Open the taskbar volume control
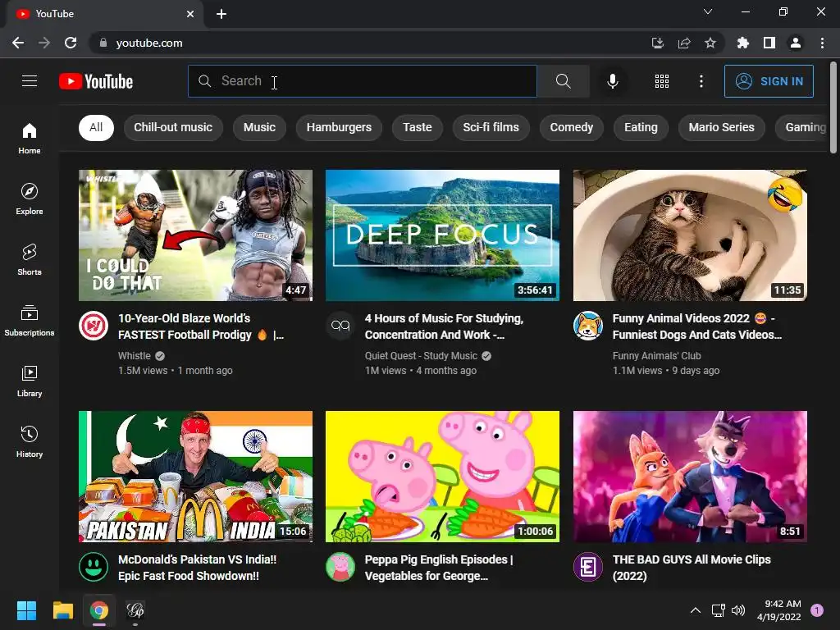840x630 pixels. click(x=738, y=610)
